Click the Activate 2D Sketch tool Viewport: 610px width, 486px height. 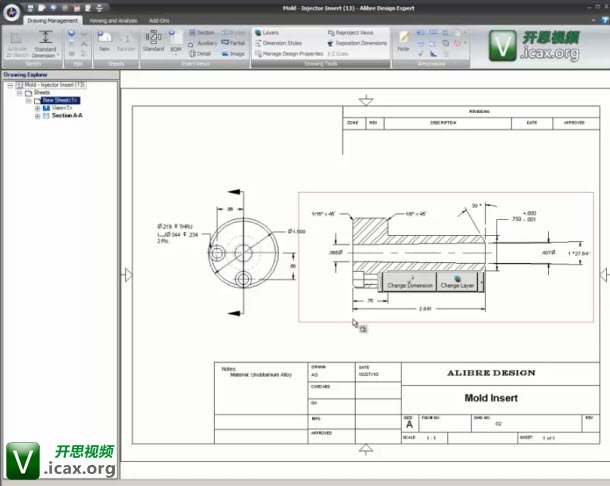[x=17, y=45]
